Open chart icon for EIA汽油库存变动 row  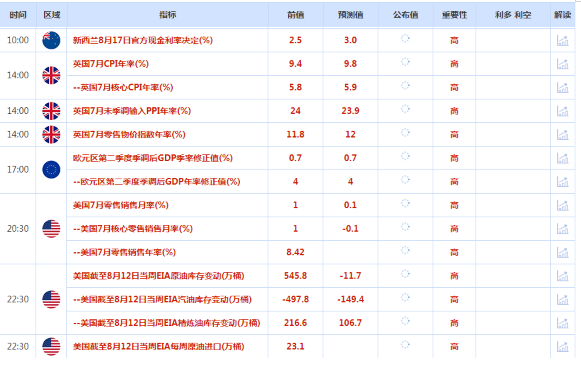click(x=562, y=299)
